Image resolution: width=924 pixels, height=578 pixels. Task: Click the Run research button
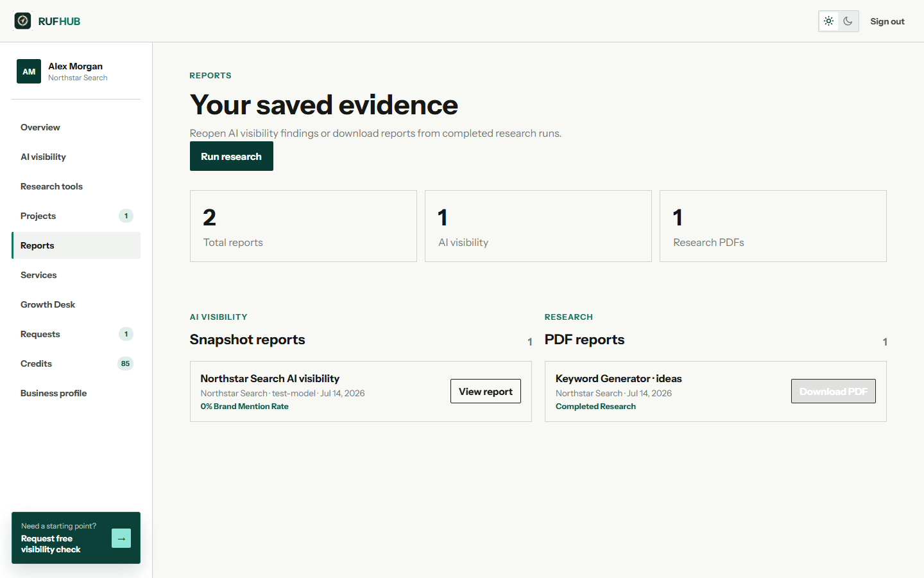point(232,156)
